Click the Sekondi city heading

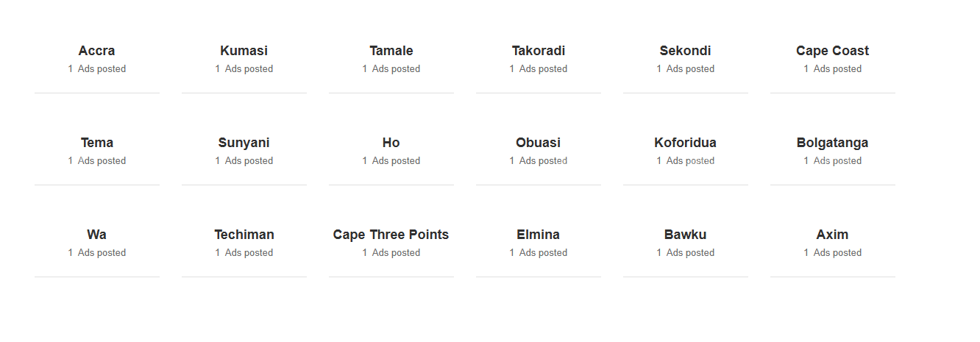tap(685, 51)
